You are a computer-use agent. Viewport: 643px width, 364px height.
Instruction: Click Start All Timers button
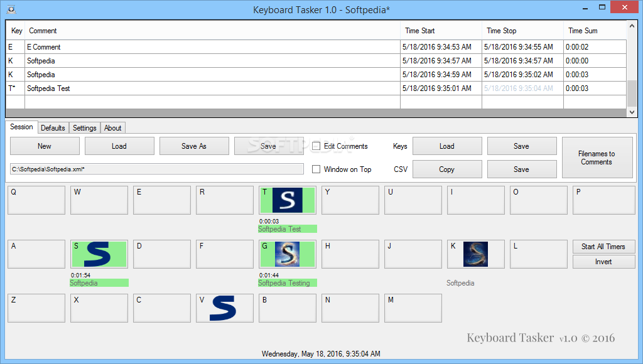click(603, 247)
